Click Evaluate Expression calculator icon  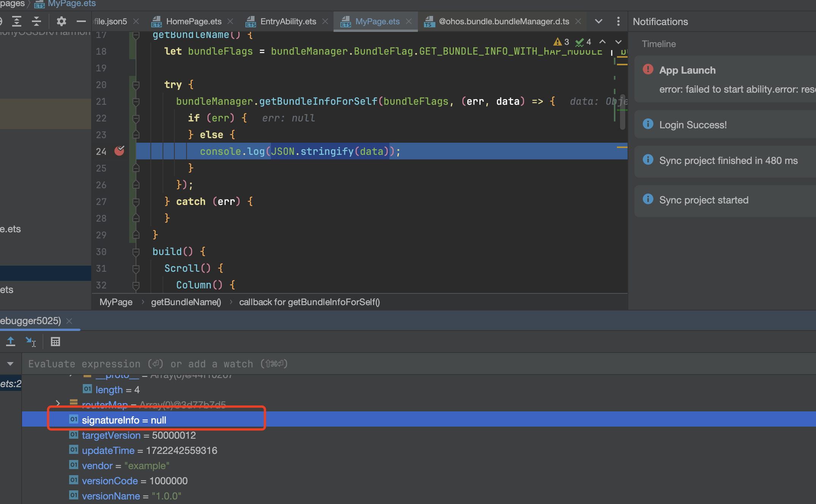[55, 342]
